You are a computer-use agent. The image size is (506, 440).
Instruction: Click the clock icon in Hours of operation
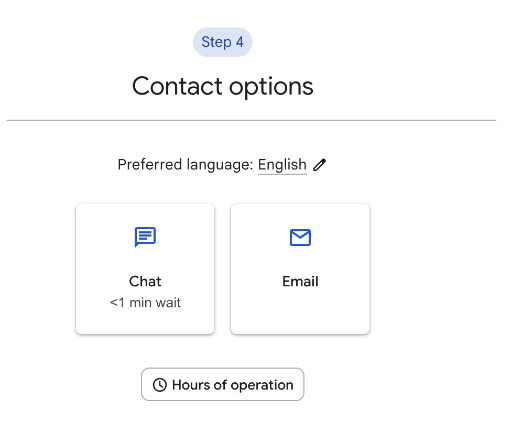click(160, 385)
